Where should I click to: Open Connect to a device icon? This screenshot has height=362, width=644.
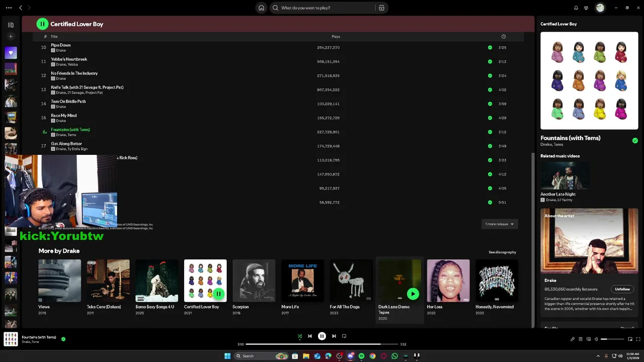pyautogui.click(x=589, y=339)
